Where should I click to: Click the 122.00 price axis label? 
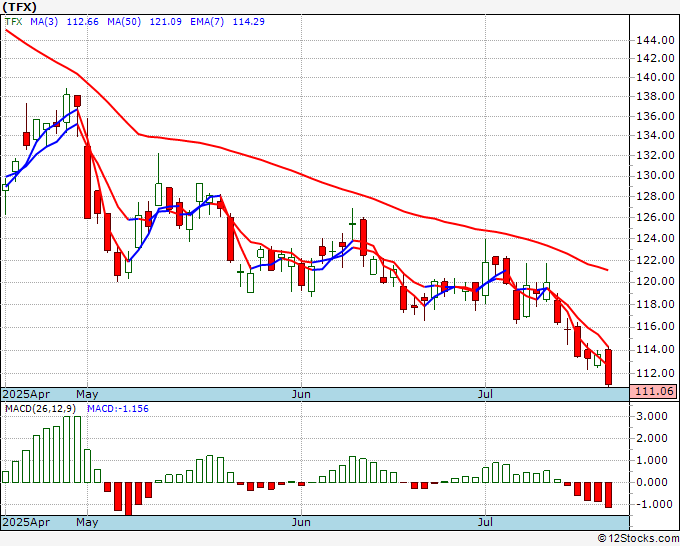655,260
